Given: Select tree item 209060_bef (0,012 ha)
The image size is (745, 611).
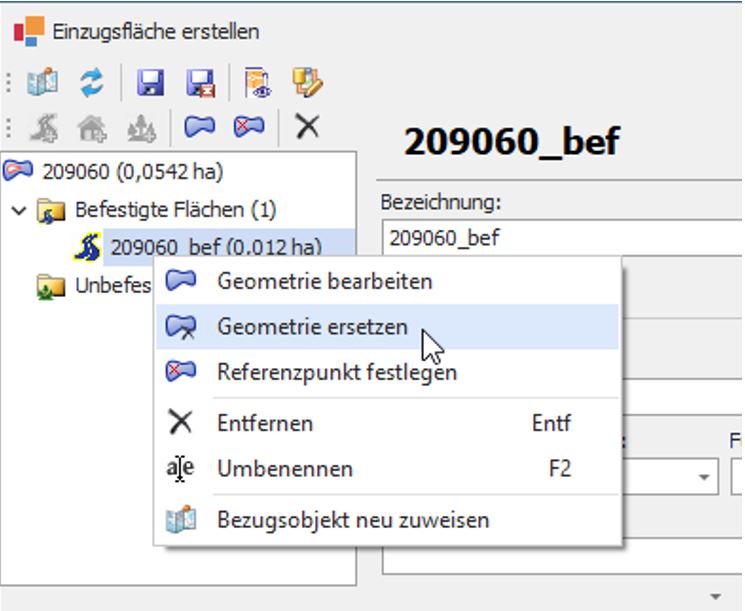Looking at the screenshot, I should [x=215, y=247].
